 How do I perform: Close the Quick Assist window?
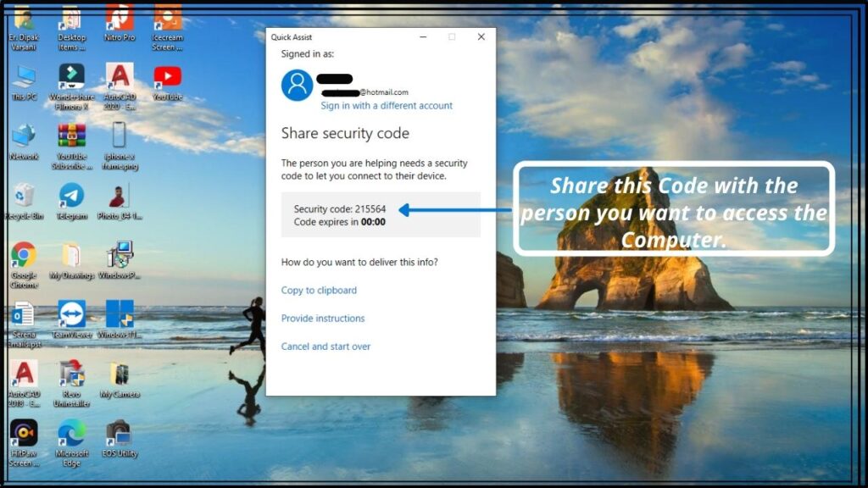click(481, 37)
